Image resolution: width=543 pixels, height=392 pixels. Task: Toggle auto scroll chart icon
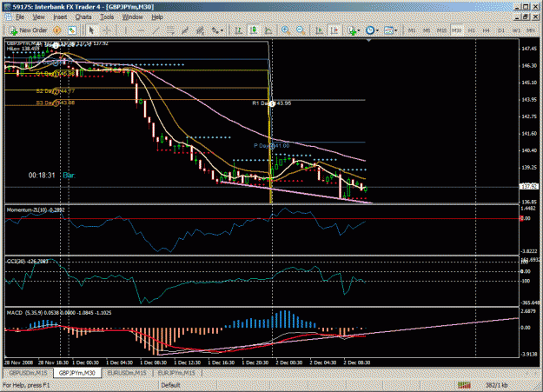320,30
